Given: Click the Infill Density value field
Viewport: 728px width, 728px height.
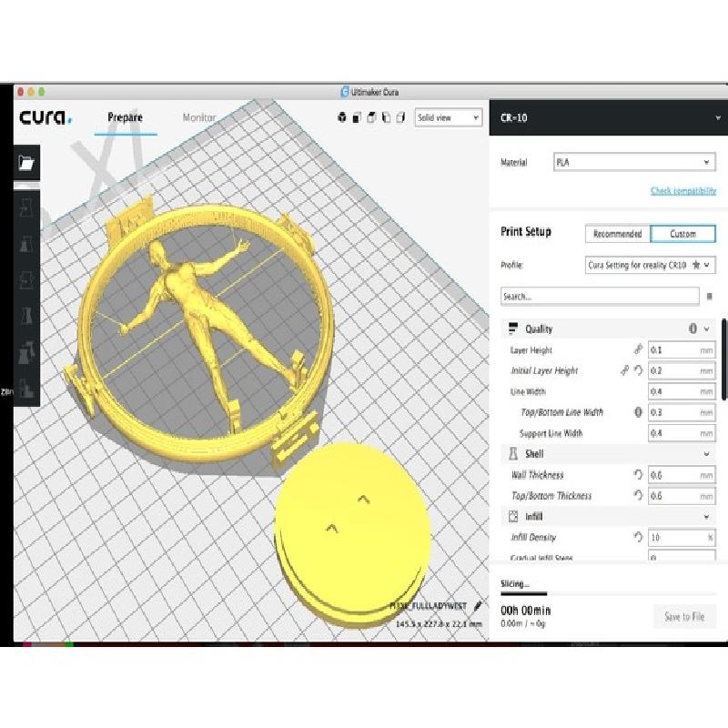Looking at the screenshot, I should pos(682,537).
